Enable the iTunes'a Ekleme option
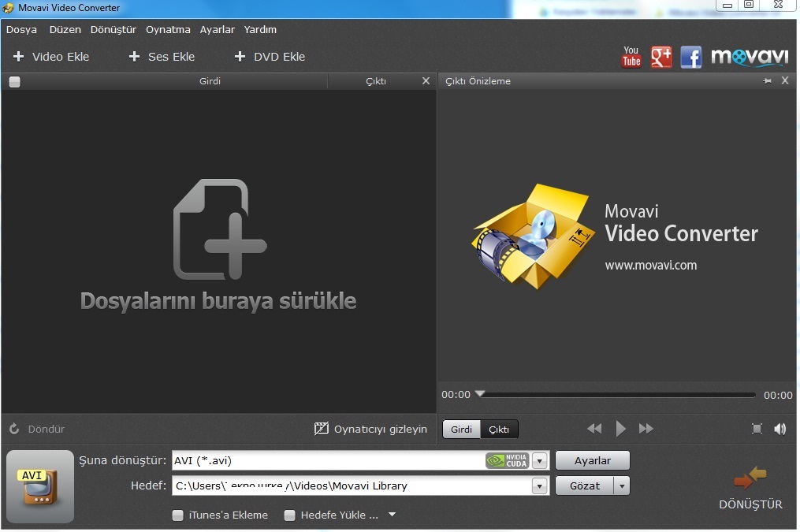Viewport: 800px width, 532px height. [177, 515]
